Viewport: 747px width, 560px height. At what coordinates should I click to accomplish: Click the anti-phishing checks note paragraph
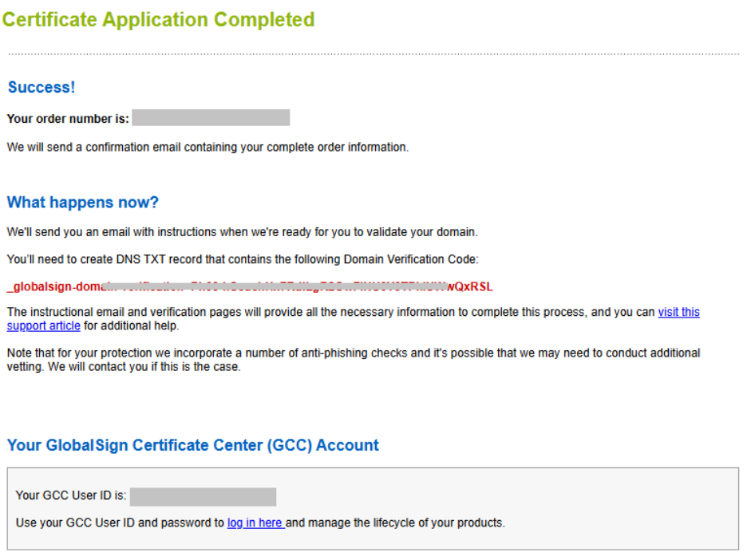pyautogui.click(x=354, y=353)
